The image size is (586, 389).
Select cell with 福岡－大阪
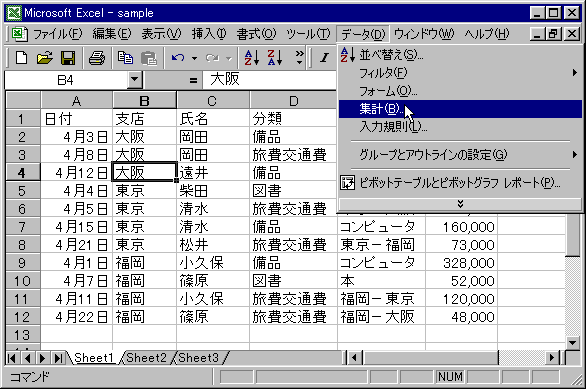(x=381, y=317)
